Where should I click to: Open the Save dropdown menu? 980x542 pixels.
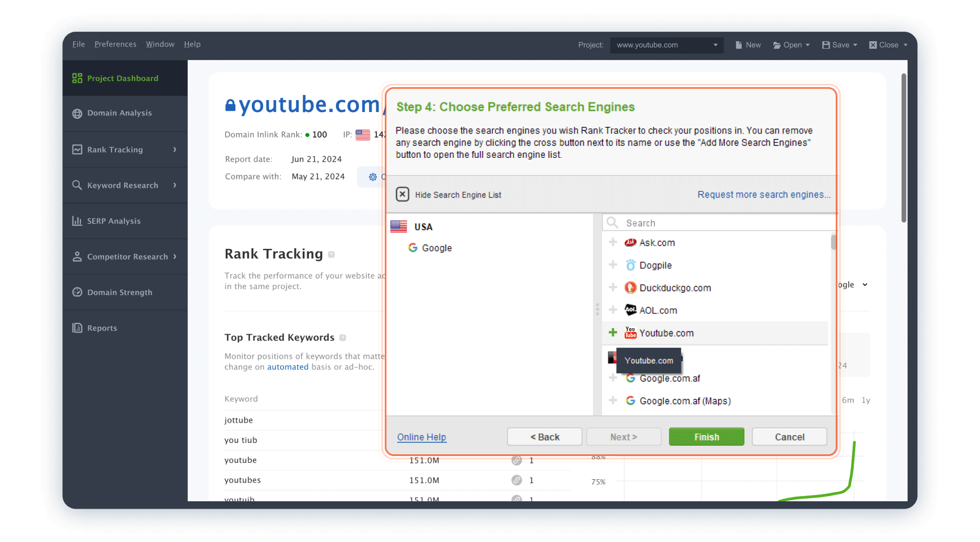point(840,45)
